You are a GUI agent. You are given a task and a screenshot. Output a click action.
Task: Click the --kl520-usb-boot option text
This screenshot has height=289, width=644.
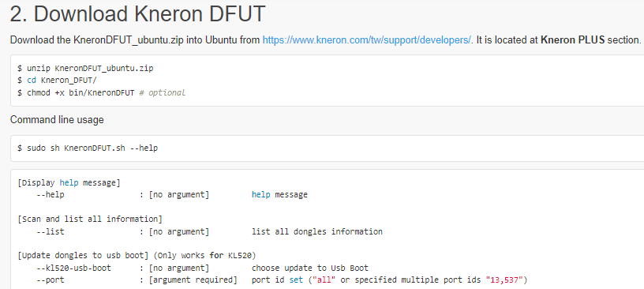tap(73, 268)
